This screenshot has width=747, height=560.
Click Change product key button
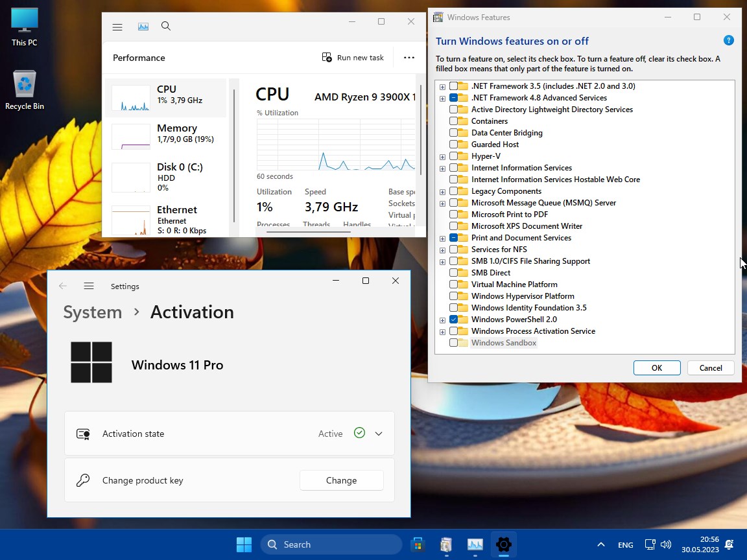[x=341, y=480]
